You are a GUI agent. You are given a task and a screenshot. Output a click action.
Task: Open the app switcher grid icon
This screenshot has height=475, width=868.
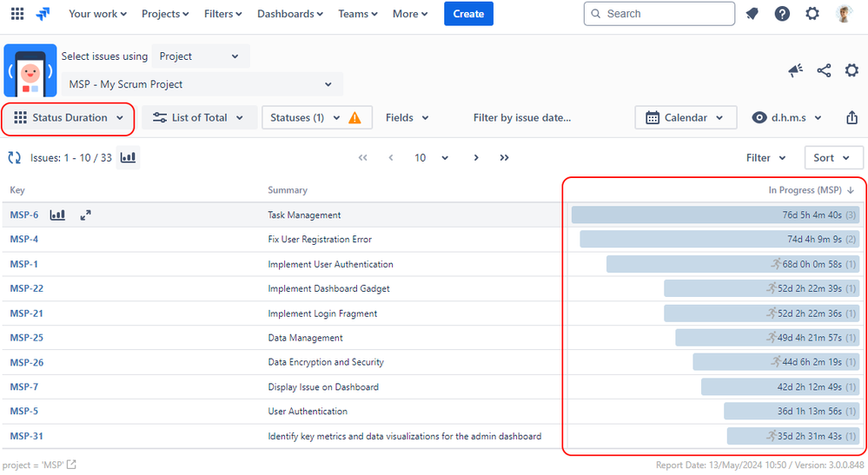click(17, 14)
